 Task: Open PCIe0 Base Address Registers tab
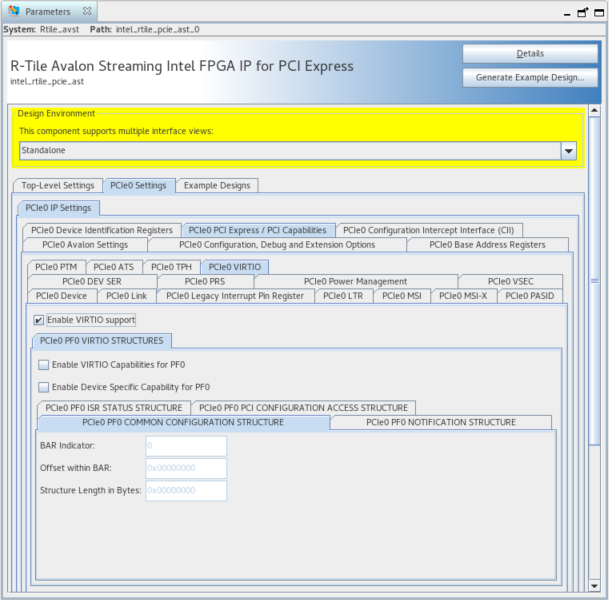click(487, 245)
